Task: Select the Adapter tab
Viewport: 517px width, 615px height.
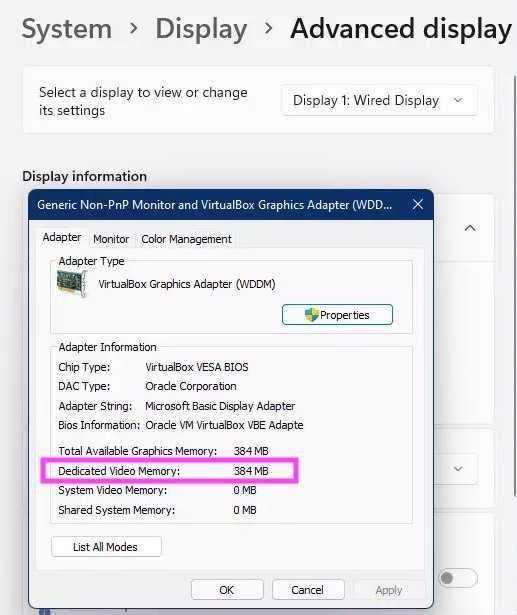Action: click(x=62, y=237)
